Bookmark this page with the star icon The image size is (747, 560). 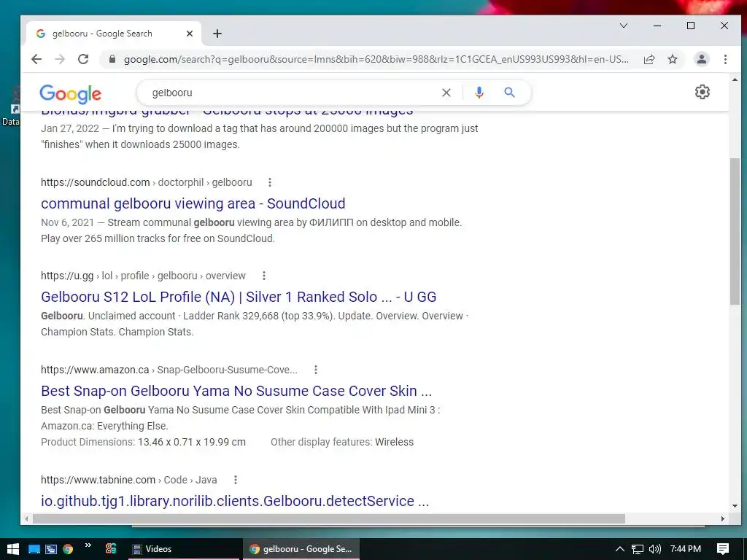672,59
